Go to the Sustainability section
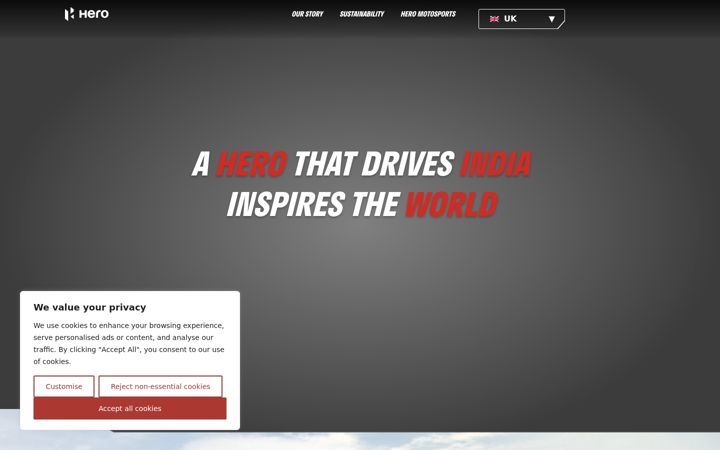Viewport: 720px width, 450px height. 362,14
